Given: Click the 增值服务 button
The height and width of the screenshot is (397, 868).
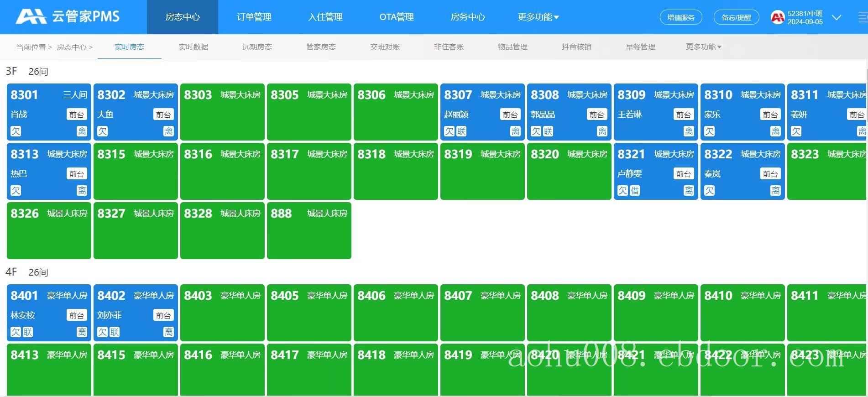Looking at the screenshot, I should click(681, 17).
